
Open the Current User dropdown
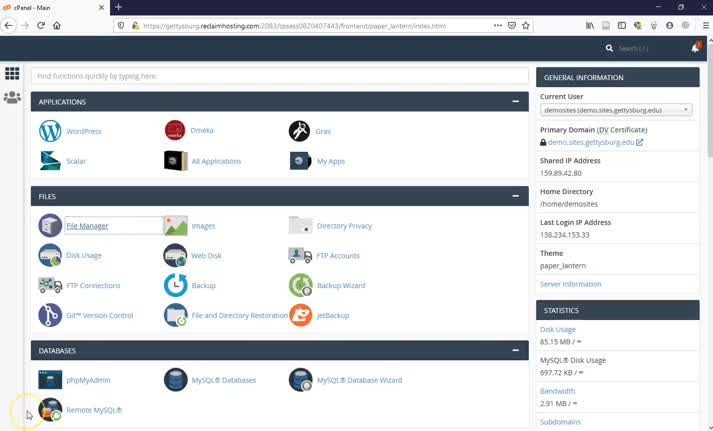tap(616, 110)
